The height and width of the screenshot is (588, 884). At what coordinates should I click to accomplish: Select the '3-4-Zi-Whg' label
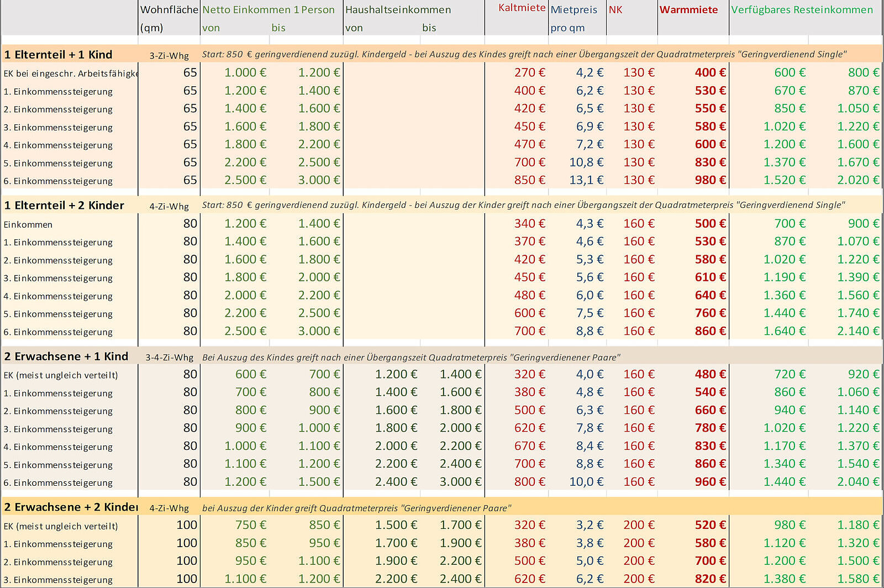[169, 357]
